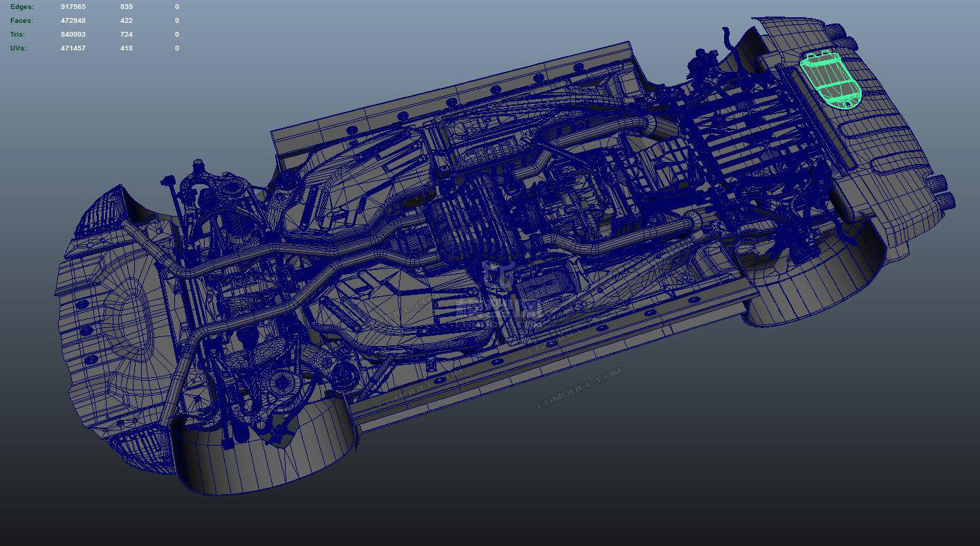Click the selected object's face count 422

126,21
